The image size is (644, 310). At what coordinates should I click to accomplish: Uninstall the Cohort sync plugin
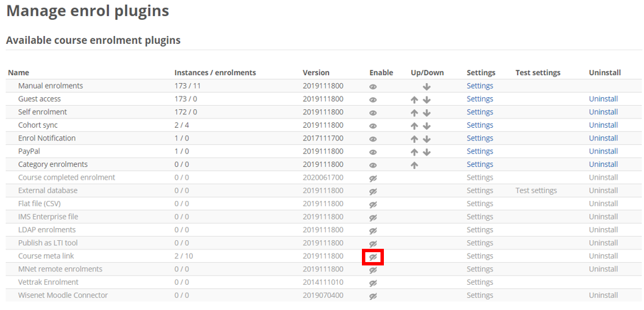[x=603, y=125]
